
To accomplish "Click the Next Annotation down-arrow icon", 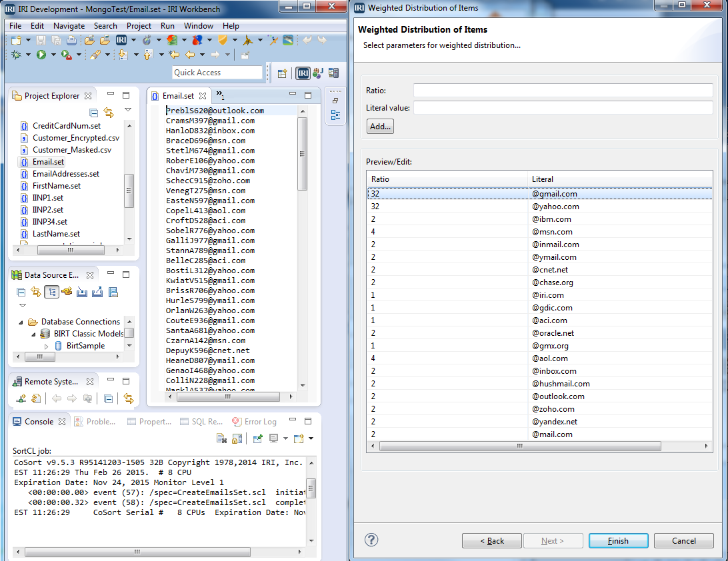I will pos(123,55).
